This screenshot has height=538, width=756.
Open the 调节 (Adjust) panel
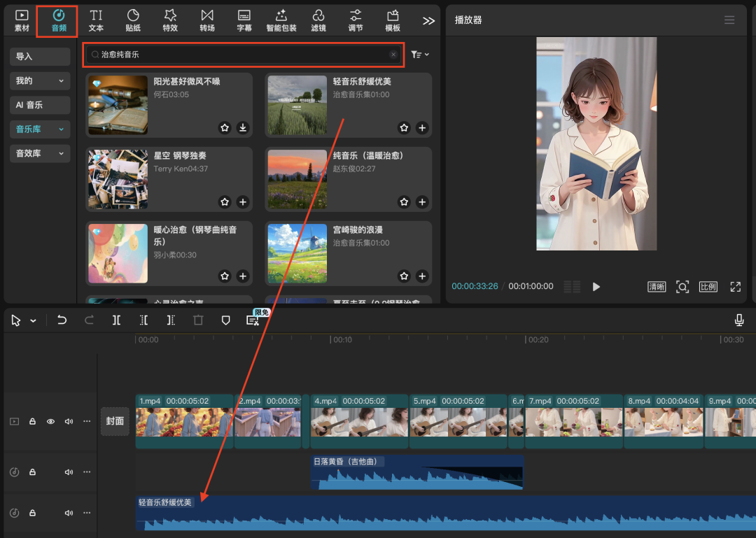pos(356,20)
